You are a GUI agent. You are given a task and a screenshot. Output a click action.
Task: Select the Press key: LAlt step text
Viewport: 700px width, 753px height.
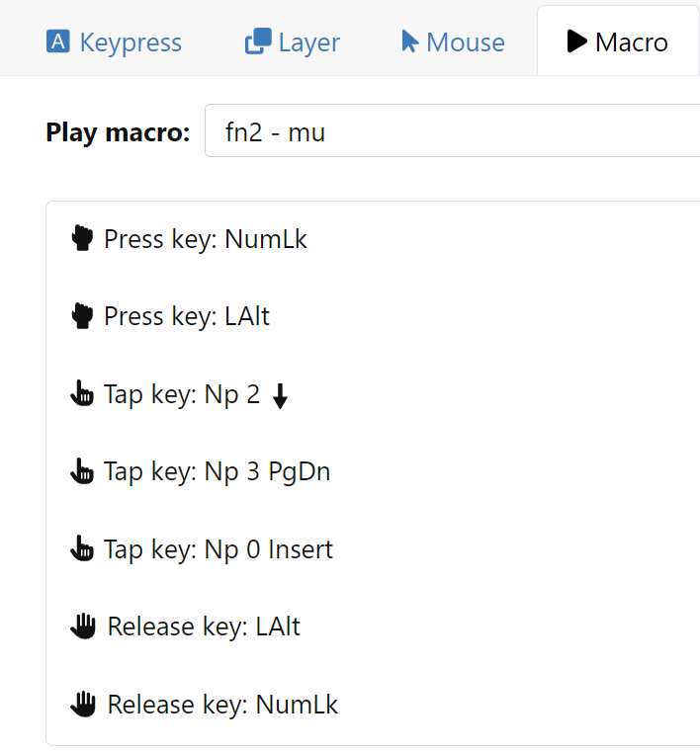pyautogui.click(x=187, y=316)
